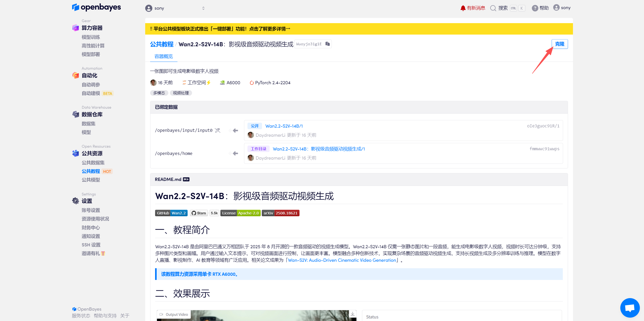Click the yellow one-click deploy announcement banner
644x321 pixels.
tap(359, 29)
